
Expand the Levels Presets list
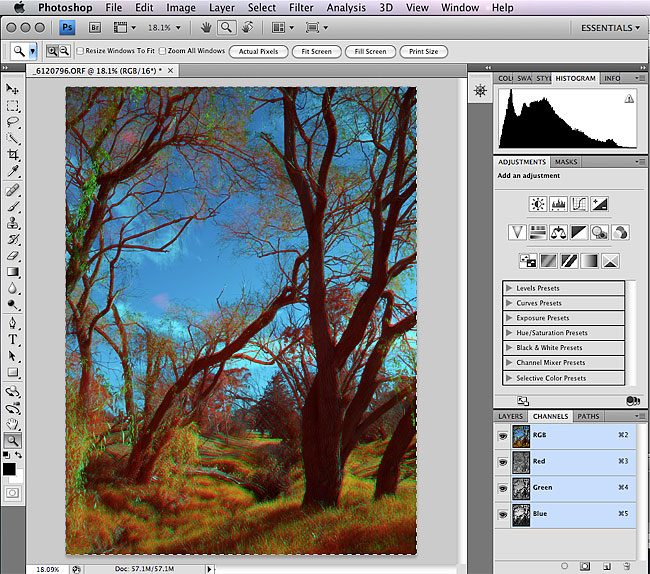(x=509, y=288)
